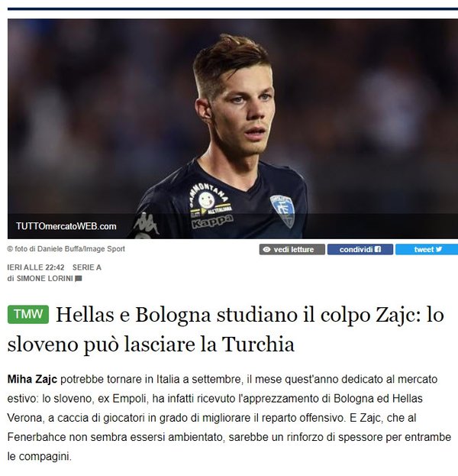The image size is (458, 476).
Task: Click the comment bubble icon beside Simone Lorini
Action: (x=79, y=278)
